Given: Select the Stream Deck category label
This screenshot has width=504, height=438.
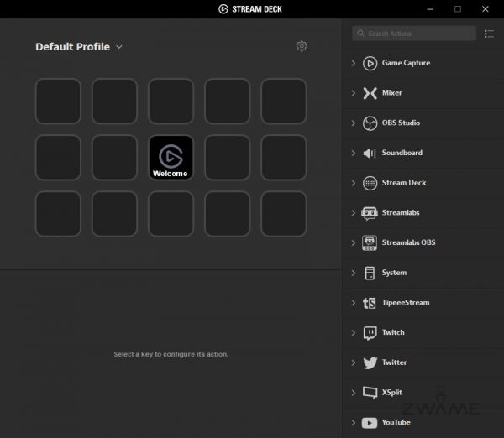Looking at the screenshot, I should pyautogui.click(x=404, y=183).
